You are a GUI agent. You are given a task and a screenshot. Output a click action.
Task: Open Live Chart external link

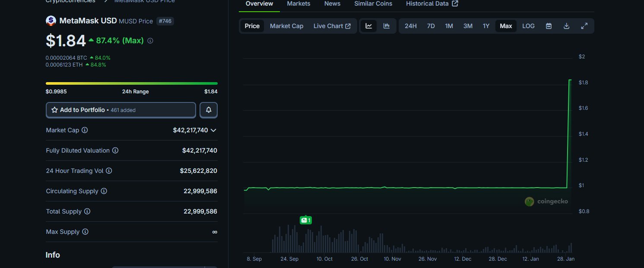click(x=332, y=26)
